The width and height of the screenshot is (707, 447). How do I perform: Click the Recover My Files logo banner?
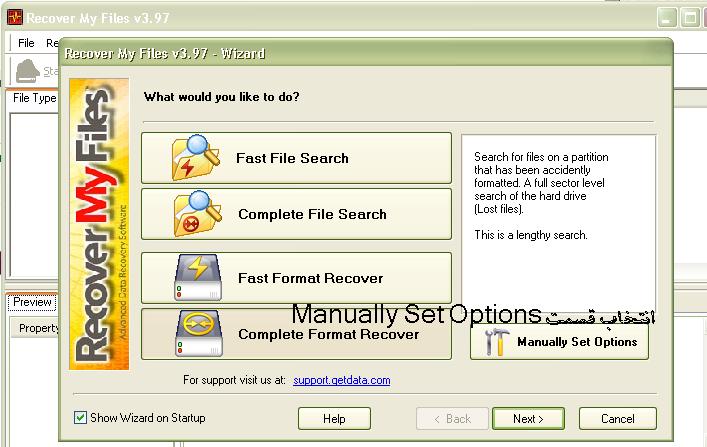(99, 224)
